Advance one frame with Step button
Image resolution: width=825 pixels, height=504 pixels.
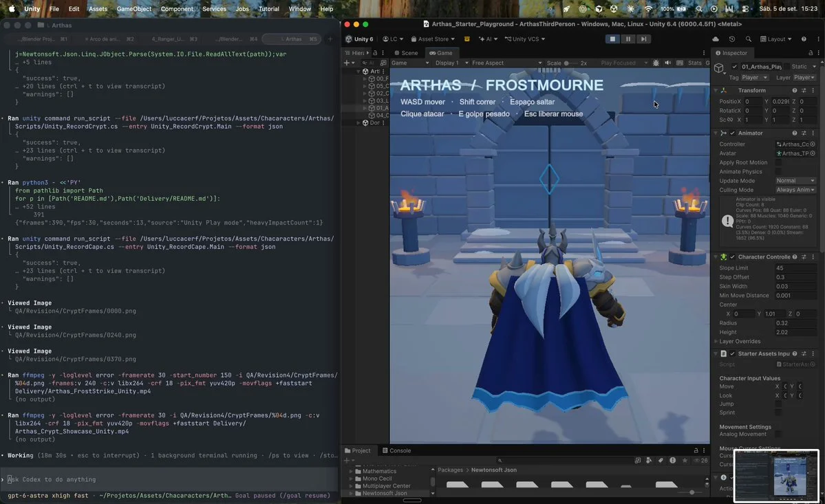[643, 39]
